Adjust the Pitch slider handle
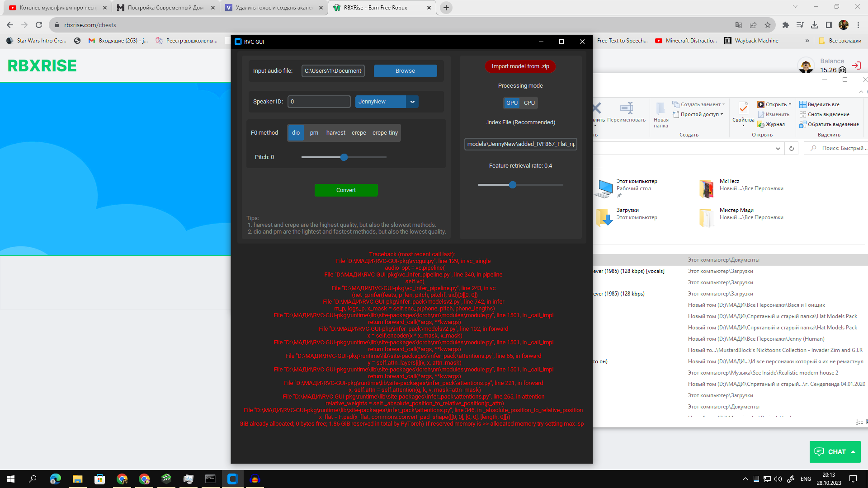The width and height of the screenshot is (868, 488). 344,157
